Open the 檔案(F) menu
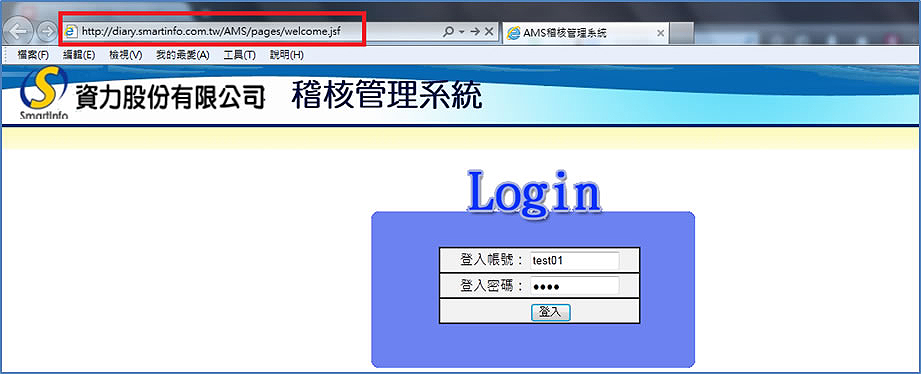The image size is (921, 374). point(33,55)
